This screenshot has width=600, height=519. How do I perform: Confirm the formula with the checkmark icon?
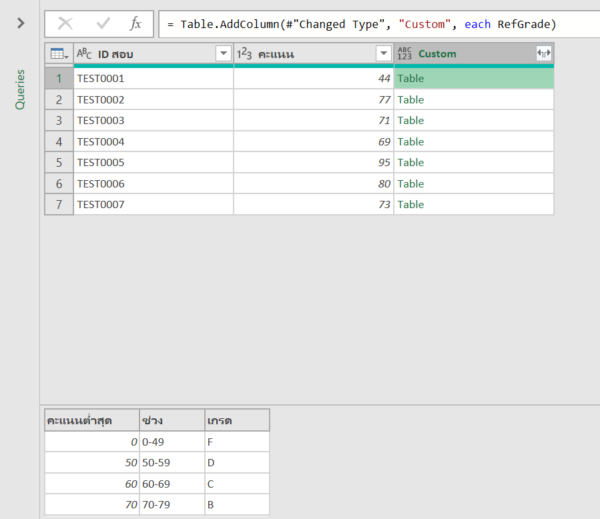point(102,23)
